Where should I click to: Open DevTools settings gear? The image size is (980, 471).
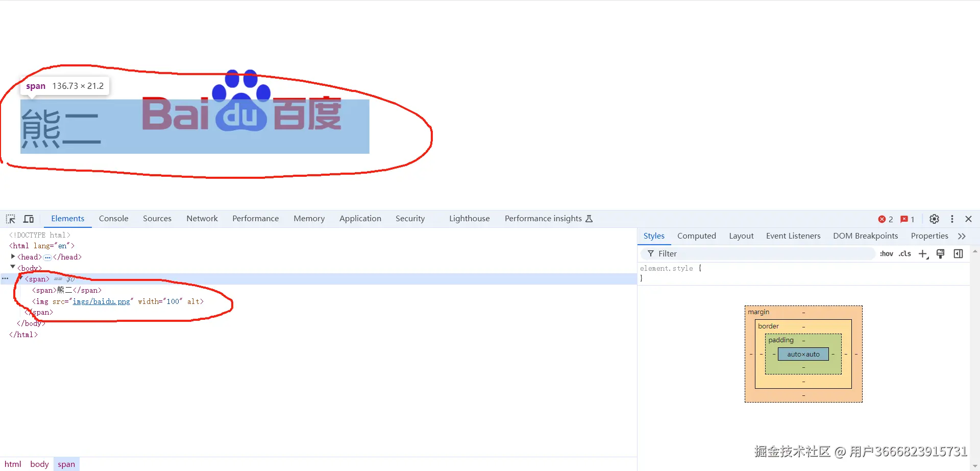[x=934, y=219]
